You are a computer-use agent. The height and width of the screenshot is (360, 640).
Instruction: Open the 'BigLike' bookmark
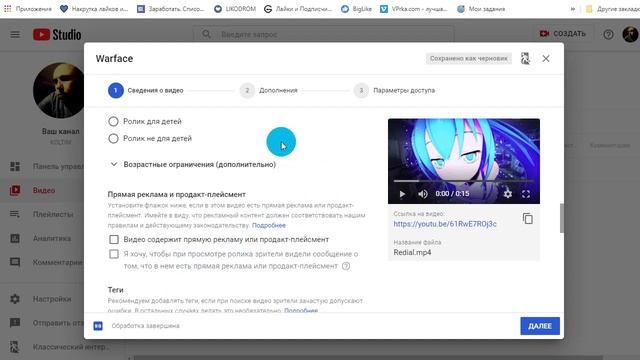tap(356, 9)
